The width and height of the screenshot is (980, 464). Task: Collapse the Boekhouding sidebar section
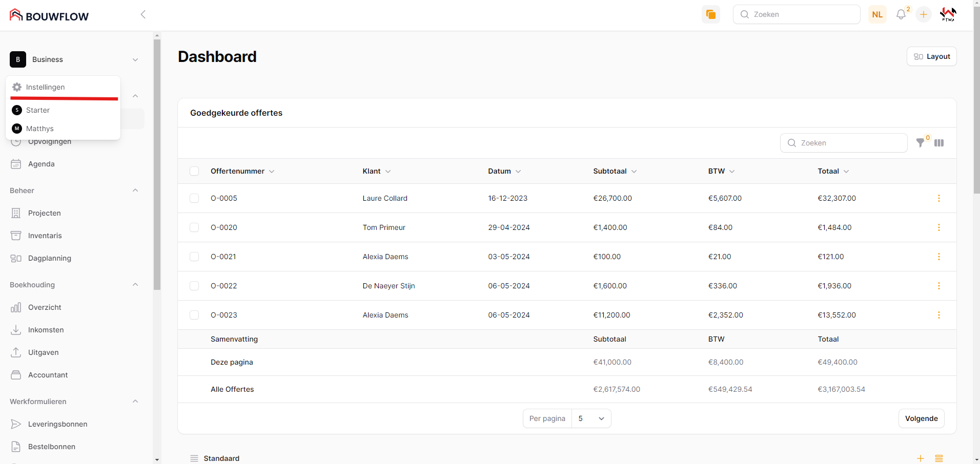135,285
